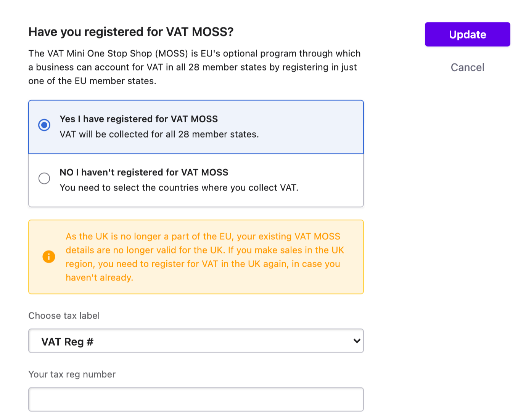Image resolution: width=518 pixels, height=420 pixels.
Task: Click the "Have you registered for VAT MOSS?" heading
Action: coord(131,32)
